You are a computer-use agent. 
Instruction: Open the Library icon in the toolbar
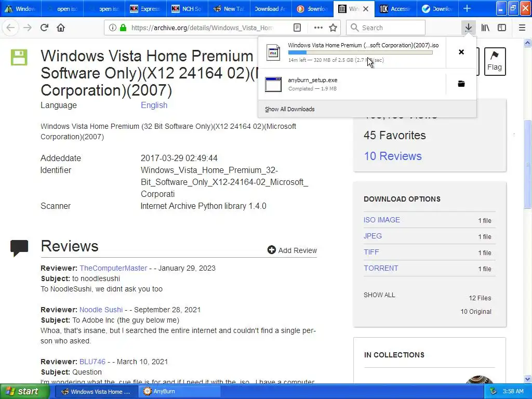[x=485, y=28]
